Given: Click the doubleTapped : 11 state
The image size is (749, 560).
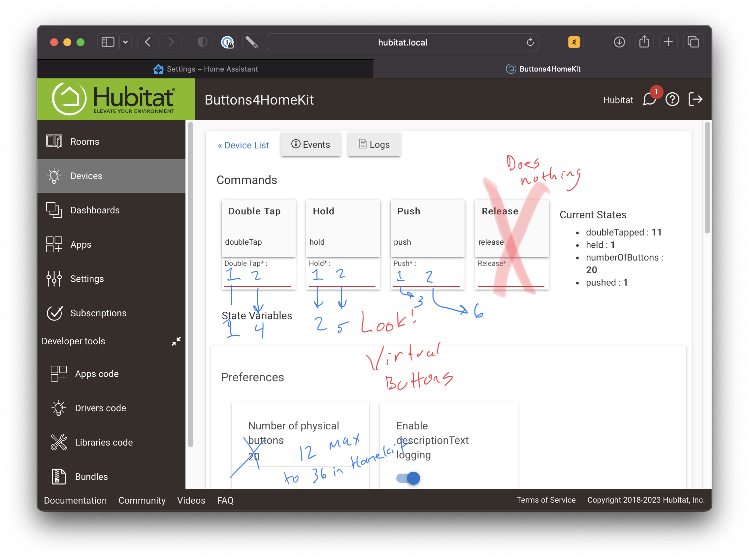Looking at the screenshot, I should (x=624, y=232).
